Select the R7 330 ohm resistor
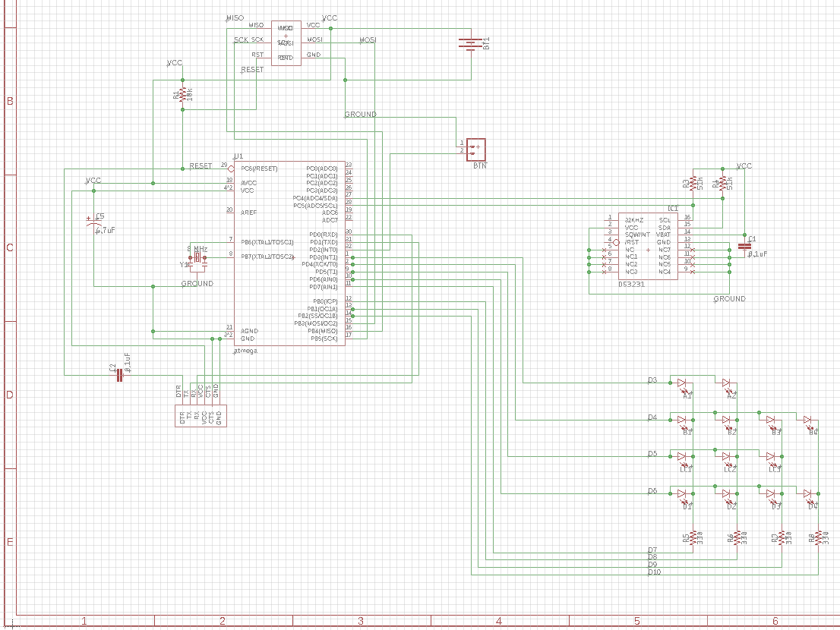Viewport: 840px width, 630px height. tap(782, 537)
